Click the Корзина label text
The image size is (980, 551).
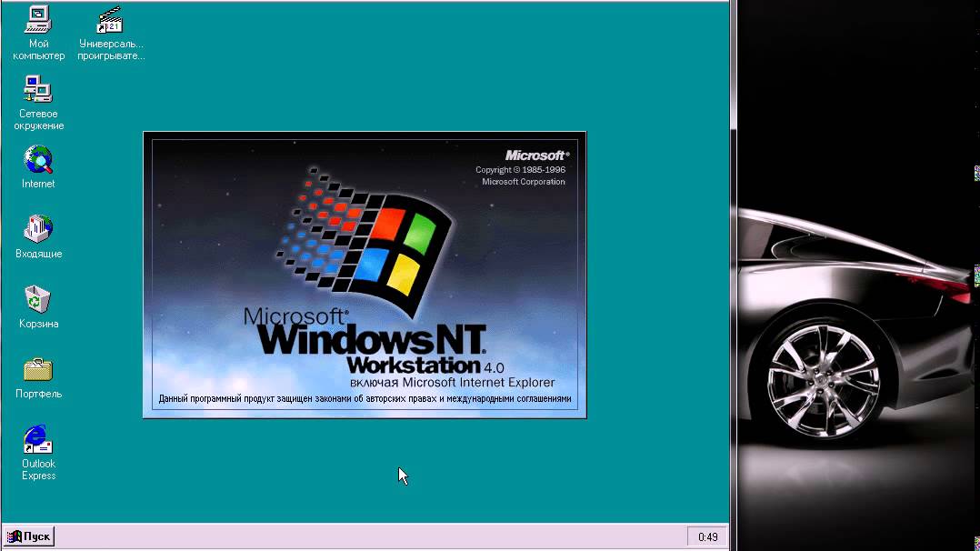(x=39, y=324)
